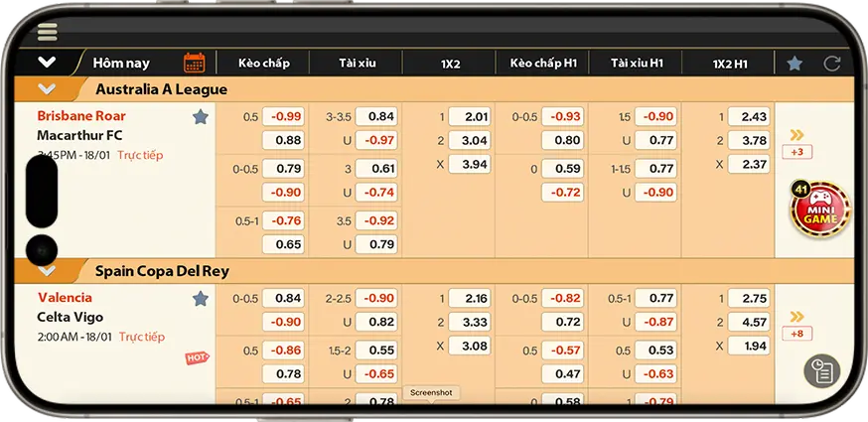Click the HOT tag on Valencia match

[197, 358]
